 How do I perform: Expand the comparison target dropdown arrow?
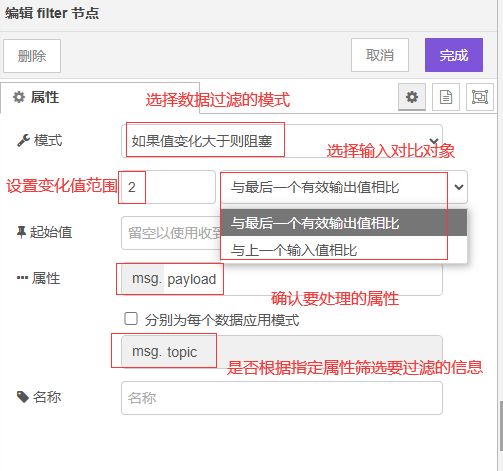(459, 187)
